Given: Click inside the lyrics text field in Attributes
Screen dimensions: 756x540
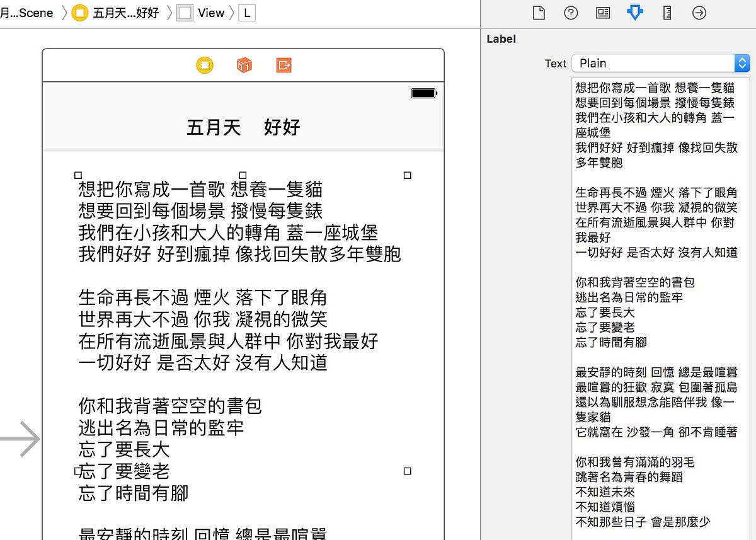Looking at the screenshot, I should click(x=655, y=252).
